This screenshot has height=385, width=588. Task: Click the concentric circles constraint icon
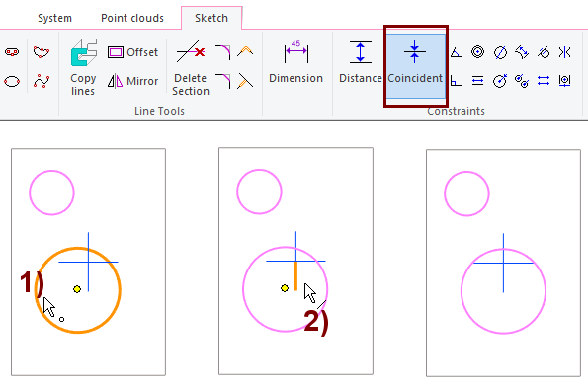pos(477,52)
